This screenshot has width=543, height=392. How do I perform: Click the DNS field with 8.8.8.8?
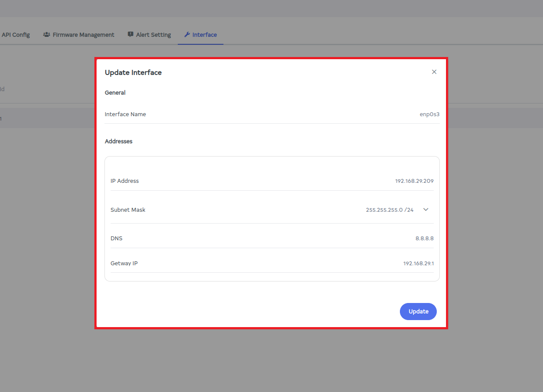(x=424, y=239)
